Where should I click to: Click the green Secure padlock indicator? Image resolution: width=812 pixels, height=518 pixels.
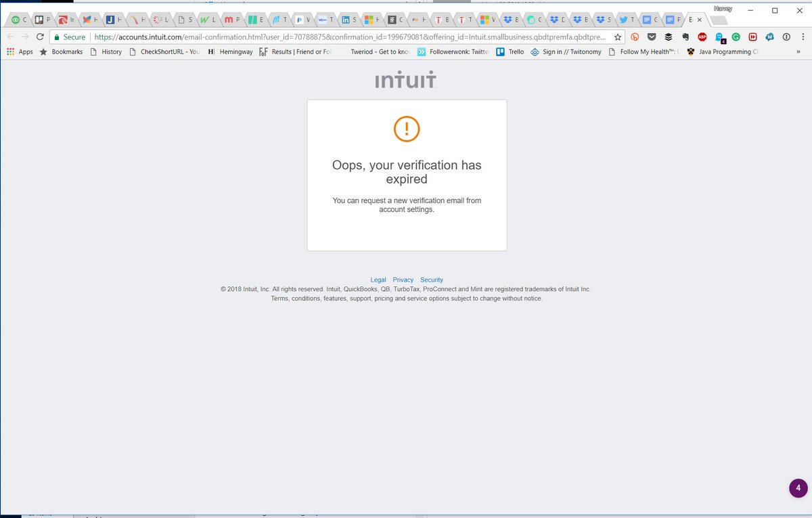(x=70, y=37)
